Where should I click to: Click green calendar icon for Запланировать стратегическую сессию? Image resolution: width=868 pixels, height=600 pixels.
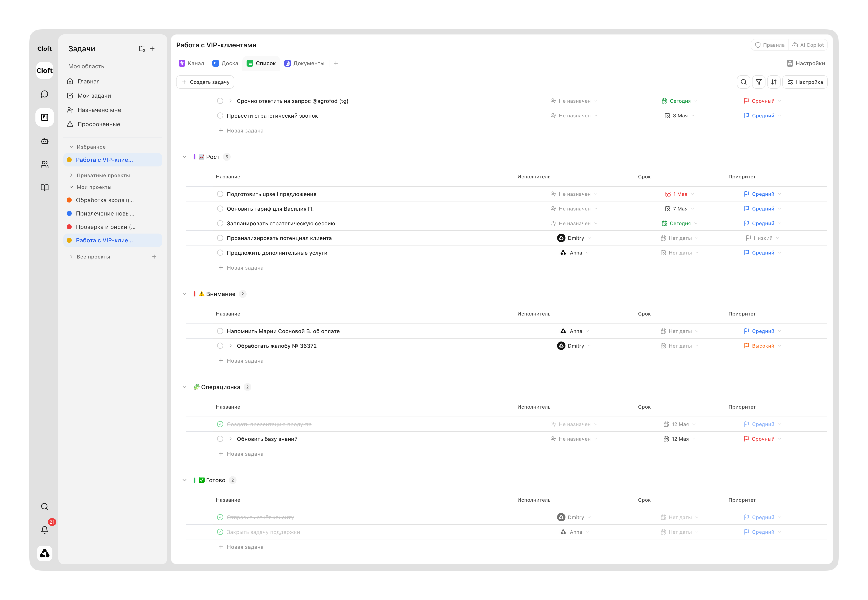coord(664,223)
